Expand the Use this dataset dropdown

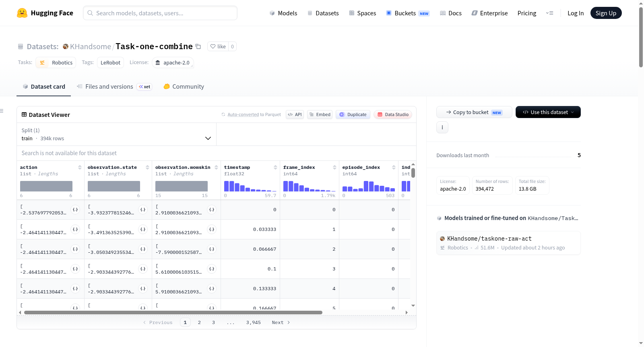point(548,112)
